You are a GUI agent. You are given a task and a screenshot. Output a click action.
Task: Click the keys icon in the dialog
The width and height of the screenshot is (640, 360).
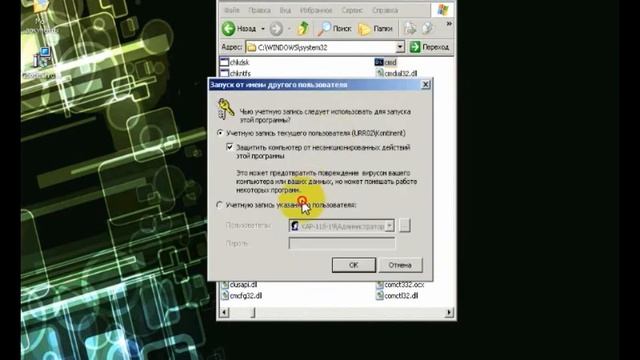coord(225,109)
